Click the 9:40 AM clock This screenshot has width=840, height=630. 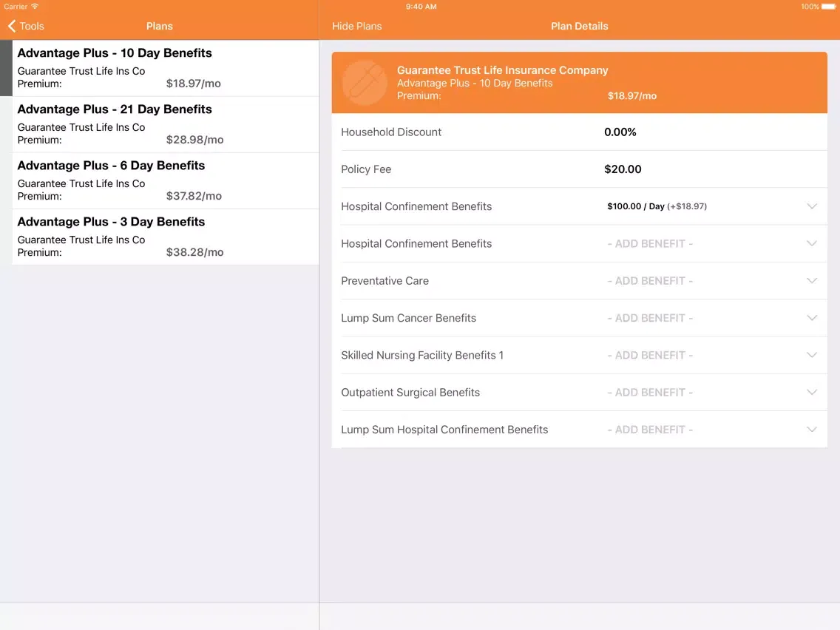click(421, 7)
